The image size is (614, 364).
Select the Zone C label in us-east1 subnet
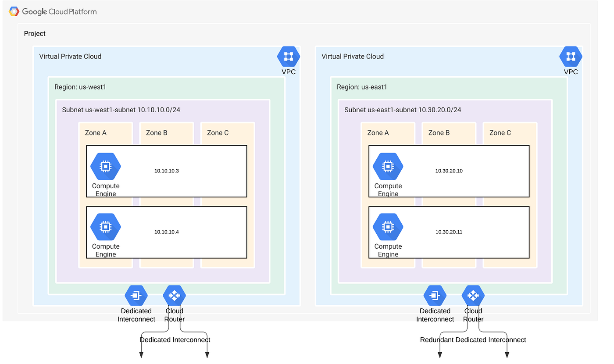(500, 132)
